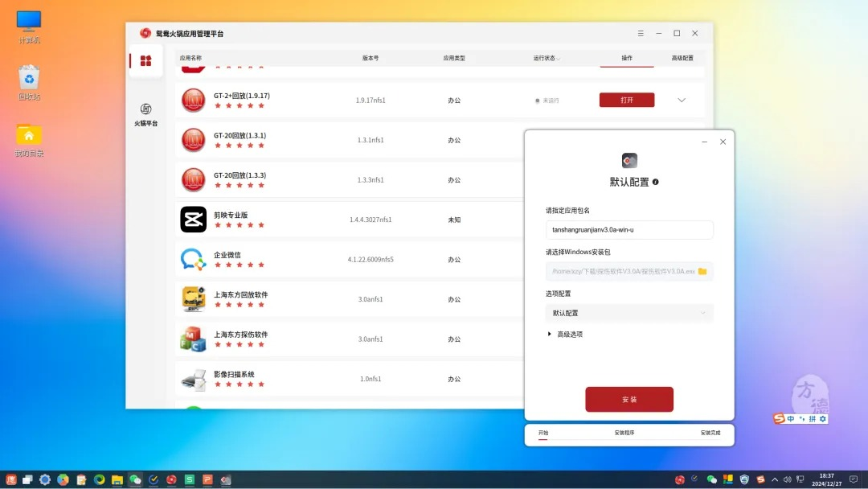Viewport: 868px width, 489px height.
Task: Open the 选项配置 dropdown showing 默认配置
Action: 629,313
